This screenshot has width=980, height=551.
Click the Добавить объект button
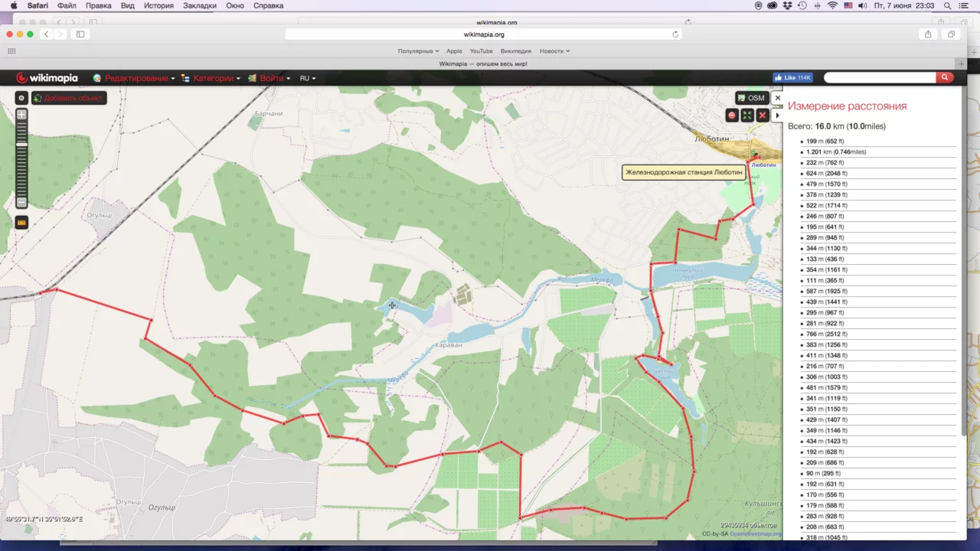[x=69, y=98]
